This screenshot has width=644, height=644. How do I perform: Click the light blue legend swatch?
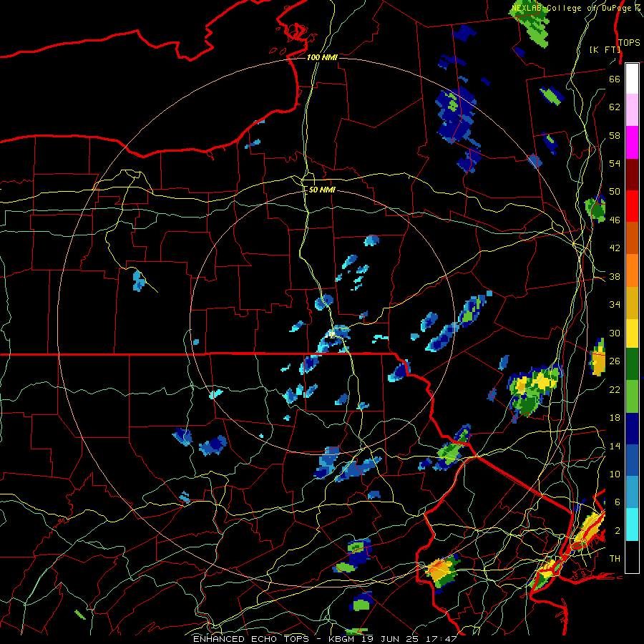coord(632,492)
